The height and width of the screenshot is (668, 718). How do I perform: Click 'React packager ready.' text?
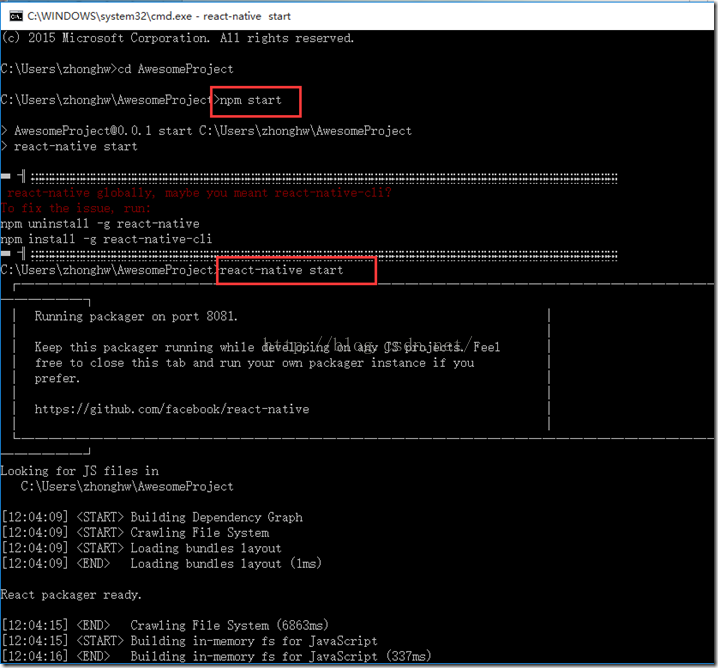pyautogui.click(x=71, y=595)
